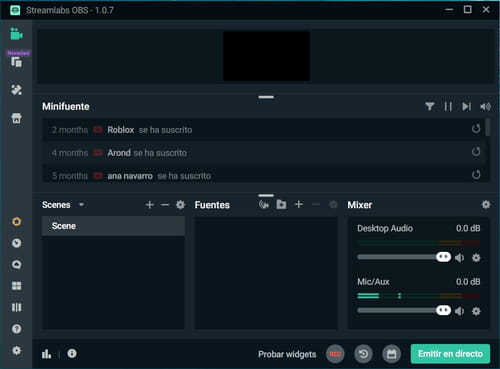Open the layout grid icon in sidebar

coord(16,286)
